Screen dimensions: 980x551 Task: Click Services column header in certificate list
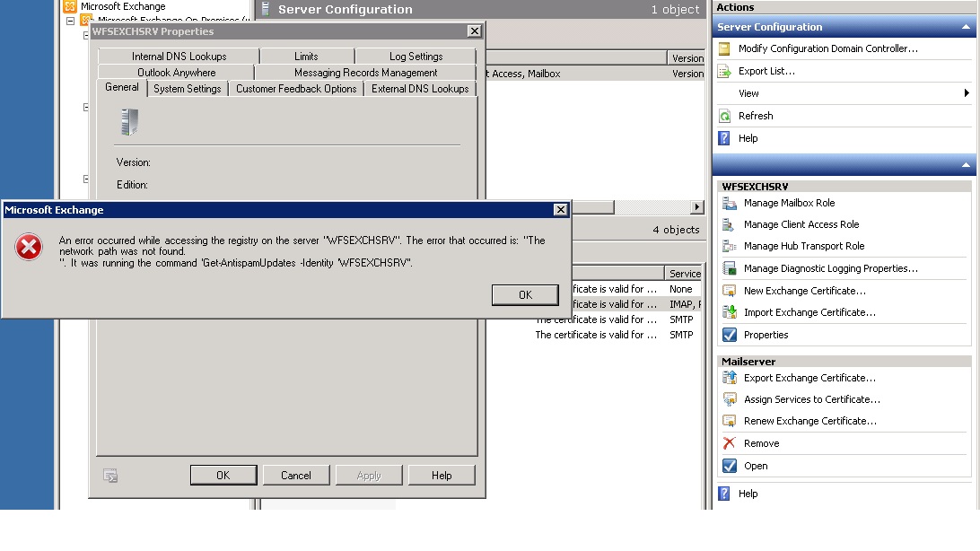(x=684, y=274)
